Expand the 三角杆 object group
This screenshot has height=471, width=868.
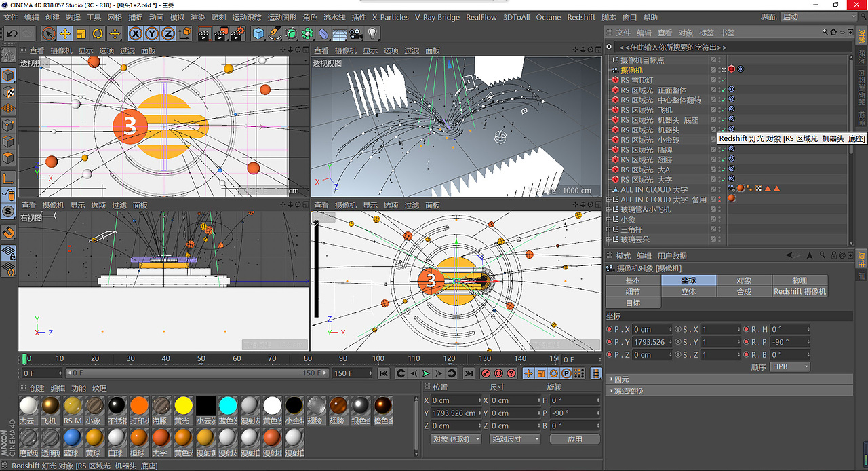[608, 229]
